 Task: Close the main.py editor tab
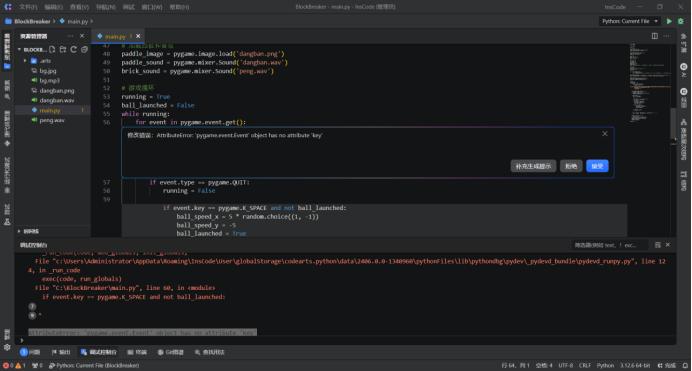[x=138, y=36]
